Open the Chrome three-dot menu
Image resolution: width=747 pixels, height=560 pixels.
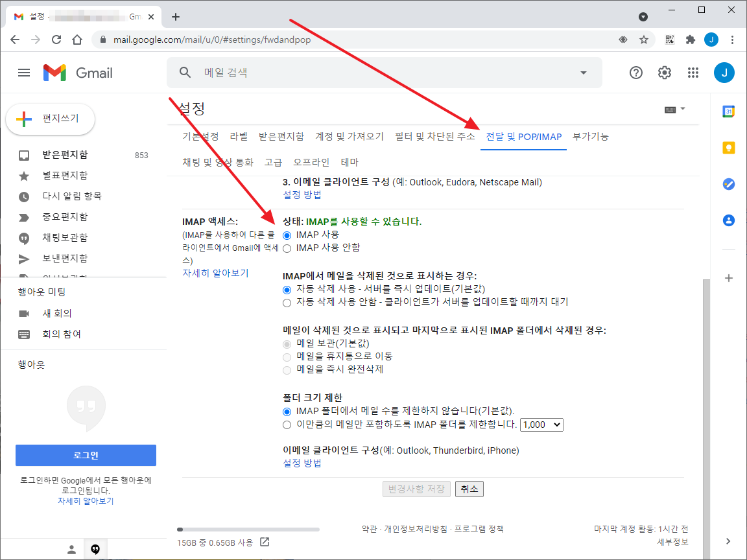coord(732,40)
